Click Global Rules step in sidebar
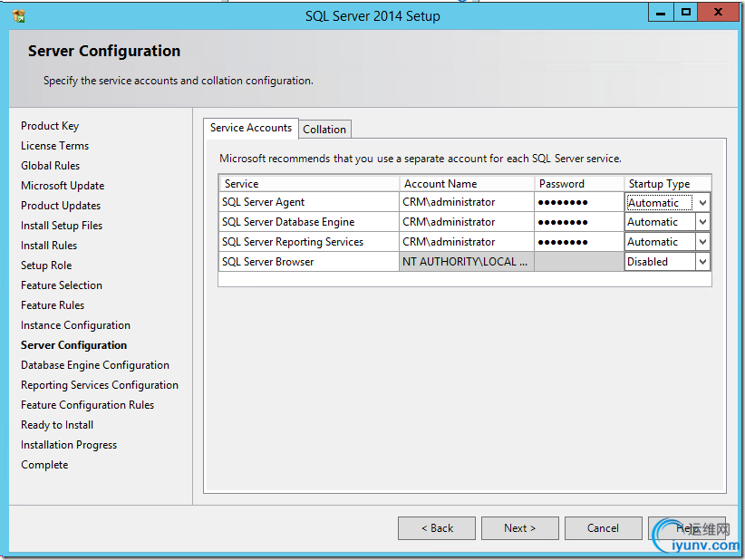The width and height of the screenshot is (745, 560). (x=51, y=166)
